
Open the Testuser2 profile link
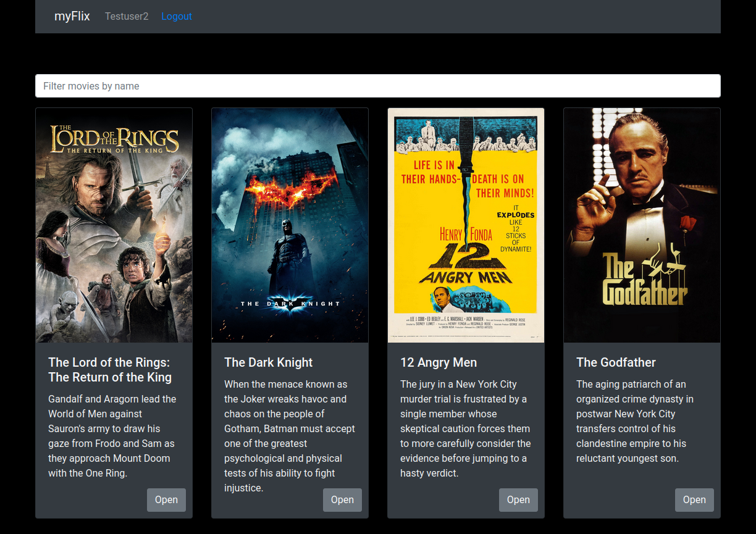click(127, 17)
